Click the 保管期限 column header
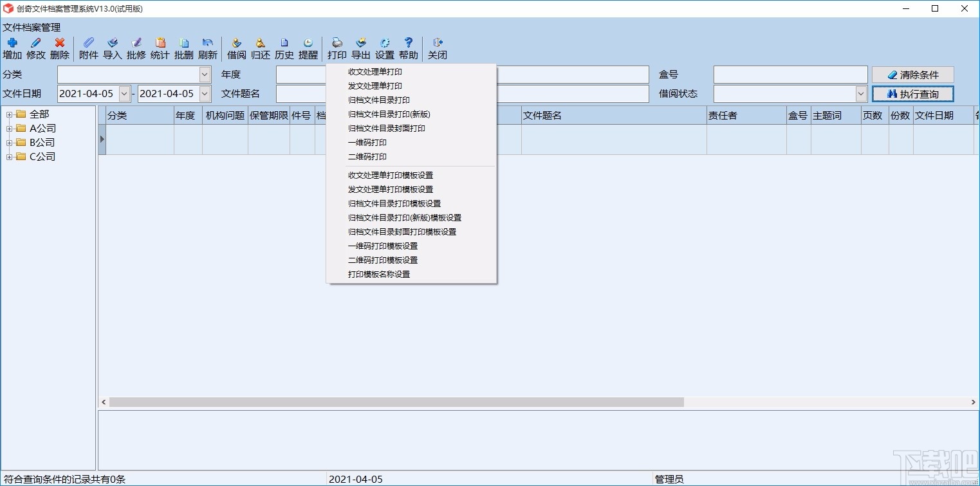 coord(269,116)
